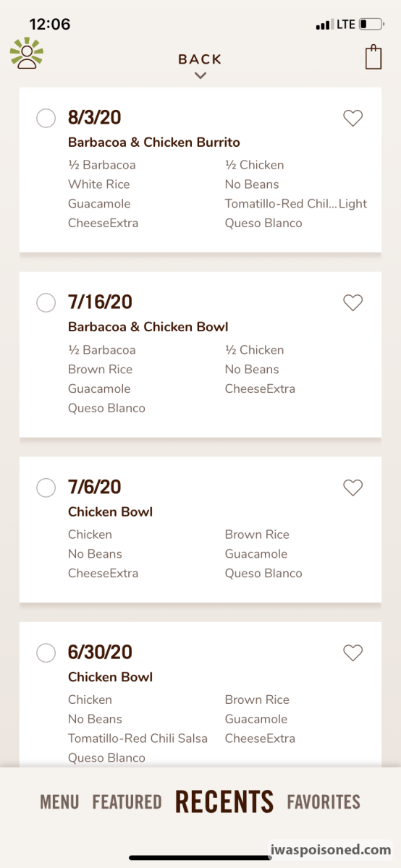Select the 7/6/20 order radio button
The image size is (401, 868).
pos(46,488)
